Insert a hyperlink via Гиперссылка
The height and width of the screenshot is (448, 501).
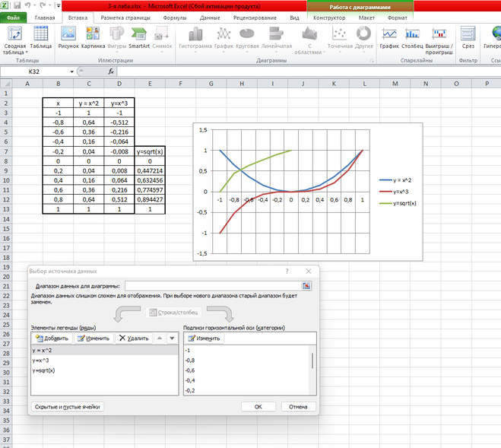pyautogui.click(x=493, y=38)
